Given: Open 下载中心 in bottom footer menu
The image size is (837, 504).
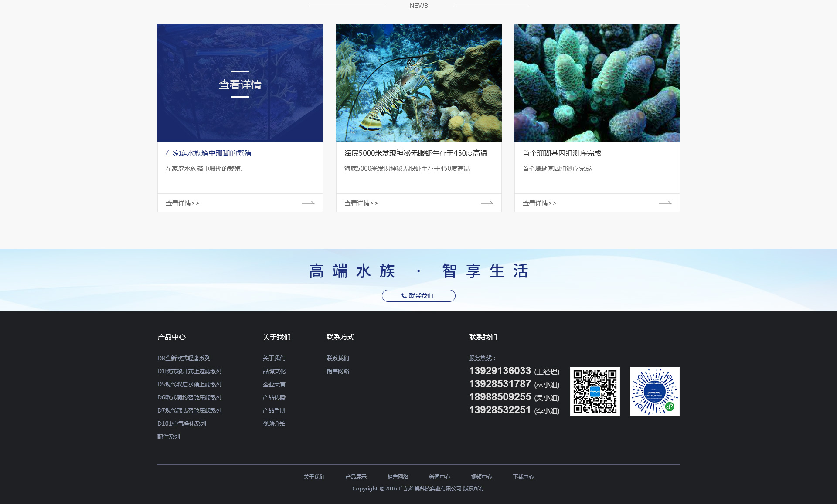Looking at the screenshot, I should click(523, 477).
